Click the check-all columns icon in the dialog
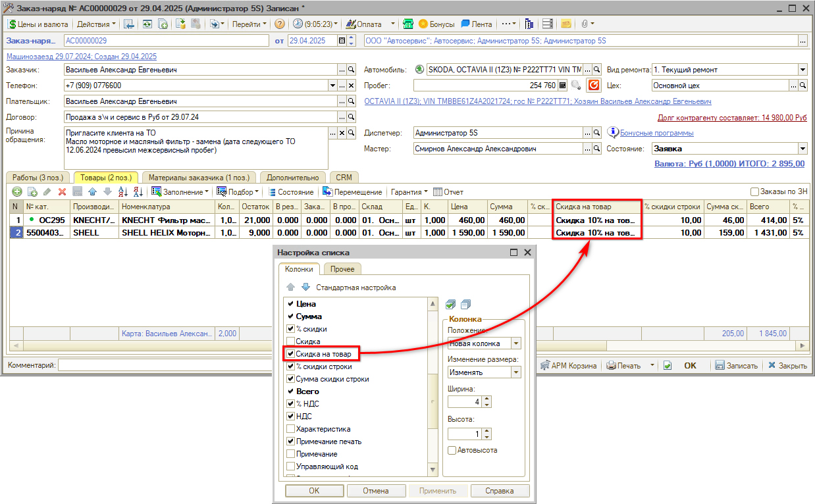Screen dimensions: 815x504 point(450,304)
